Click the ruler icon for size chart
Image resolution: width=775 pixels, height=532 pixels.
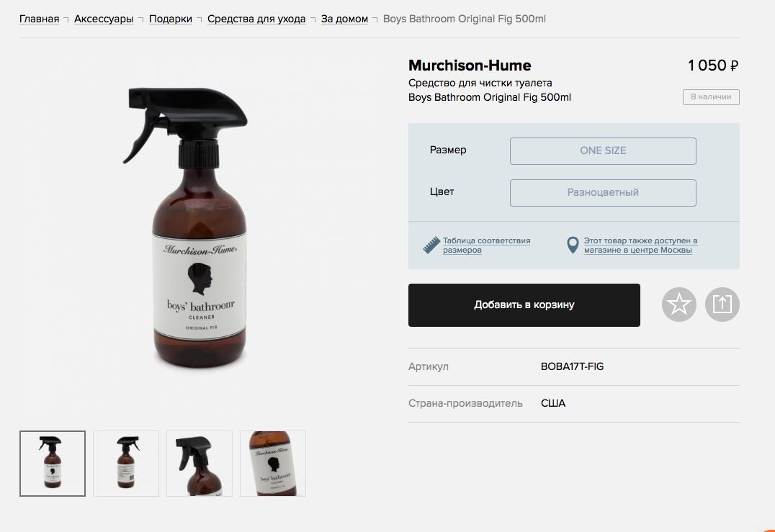tap(431, 245)
